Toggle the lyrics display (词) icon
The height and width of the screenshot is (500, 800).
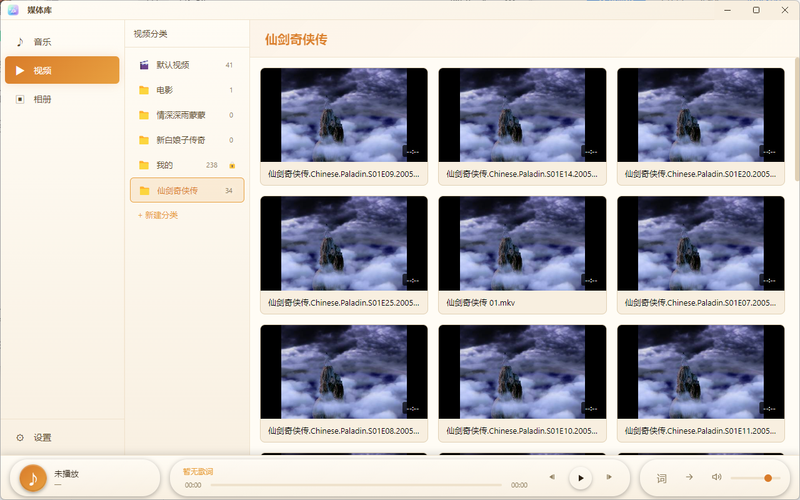[661, 478]
